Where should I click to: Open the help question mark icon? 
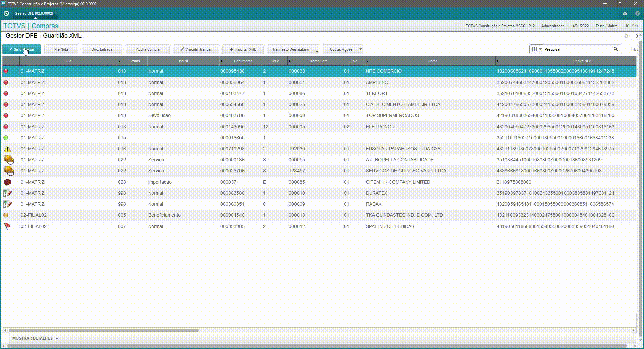638,13
